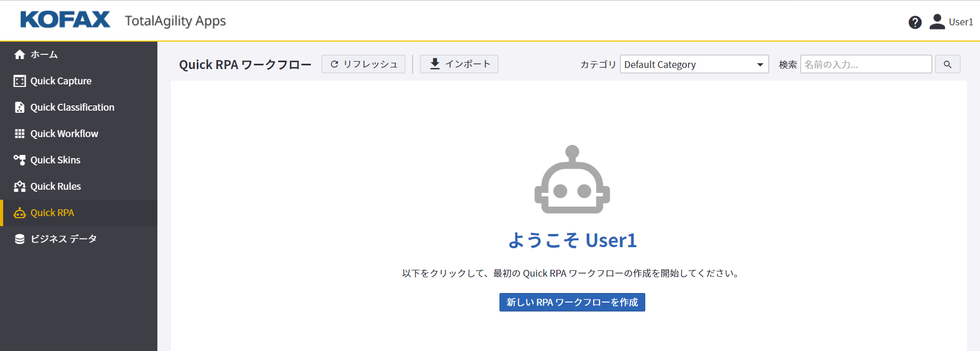This screenshot has width=980, height=351.
Task: Open Quick Classification label
Action: (x=73, y=107)
